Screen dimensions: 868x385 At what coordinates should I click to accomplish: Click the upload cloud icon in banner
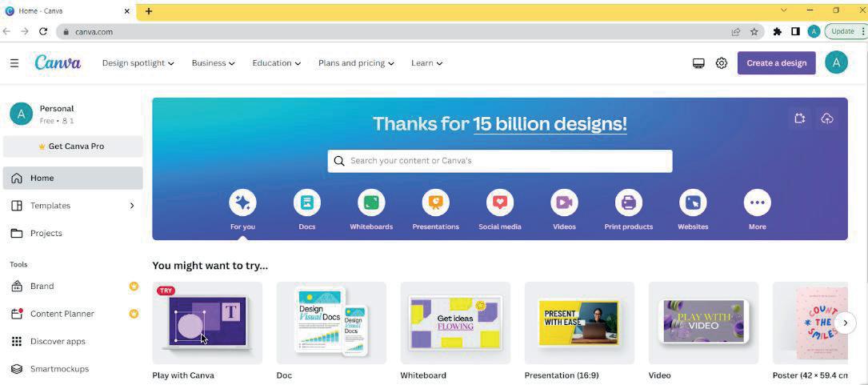tap(827, 118)
